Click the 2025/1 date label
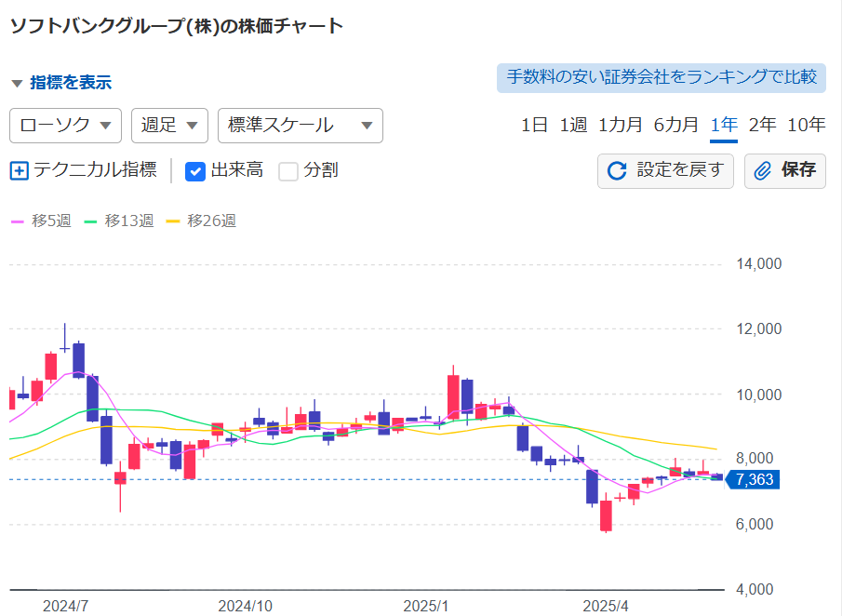 (x=426, y=607)
